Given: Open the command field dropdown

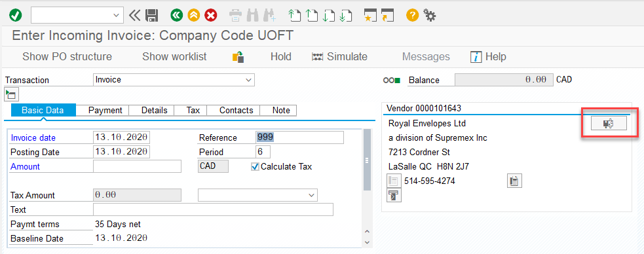Looking at the screenshot, I should pyautogui.click(x=115, y=16).
